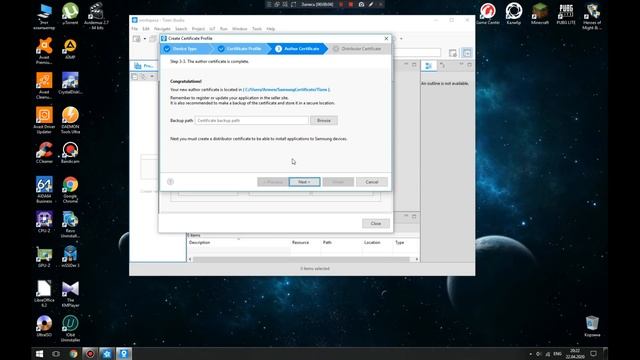
Task: Click the Chrome icon in the taskbar
Action: coord(73,353)
